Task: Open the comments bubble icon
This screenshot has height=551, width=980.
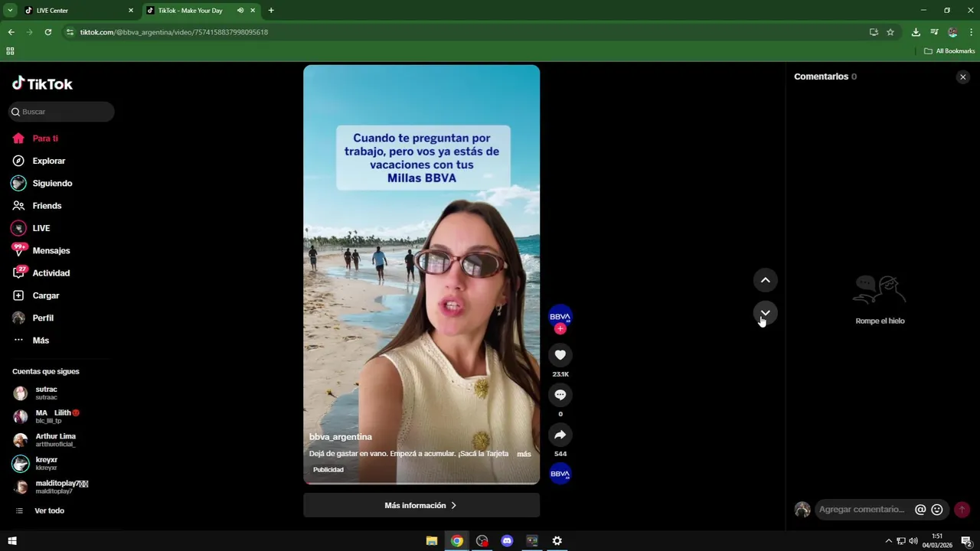Action: coord(560,395)
